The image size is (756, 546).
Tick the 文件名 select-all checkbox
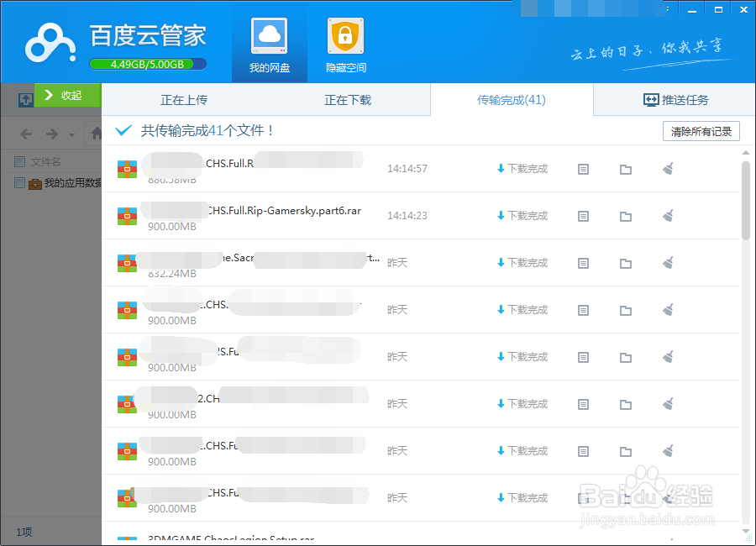click(x=20, y=161)
